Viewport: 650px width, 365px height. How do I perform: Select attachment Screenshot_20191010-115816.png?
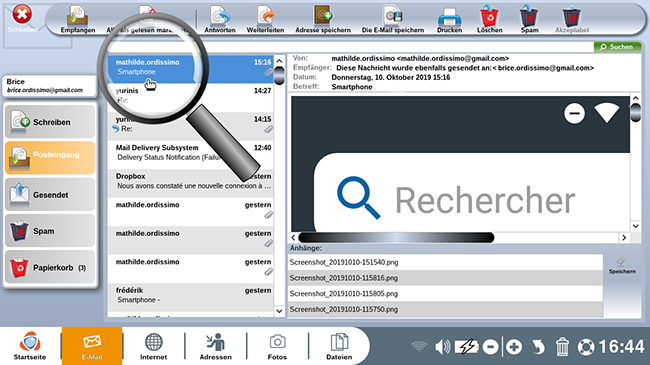tap(445, 278)
